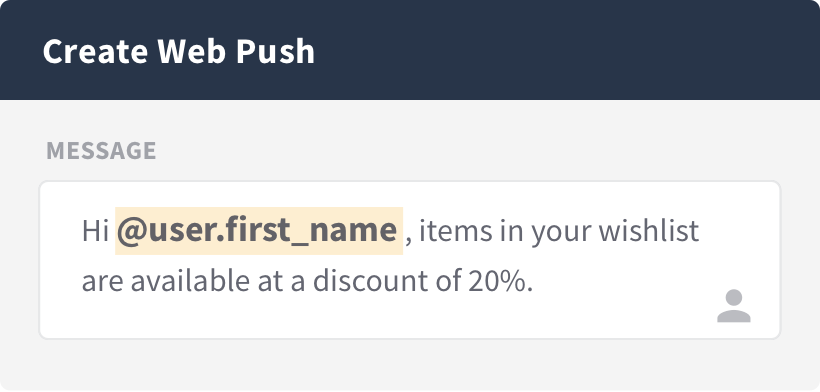Click the word available in message

(190, 281)
